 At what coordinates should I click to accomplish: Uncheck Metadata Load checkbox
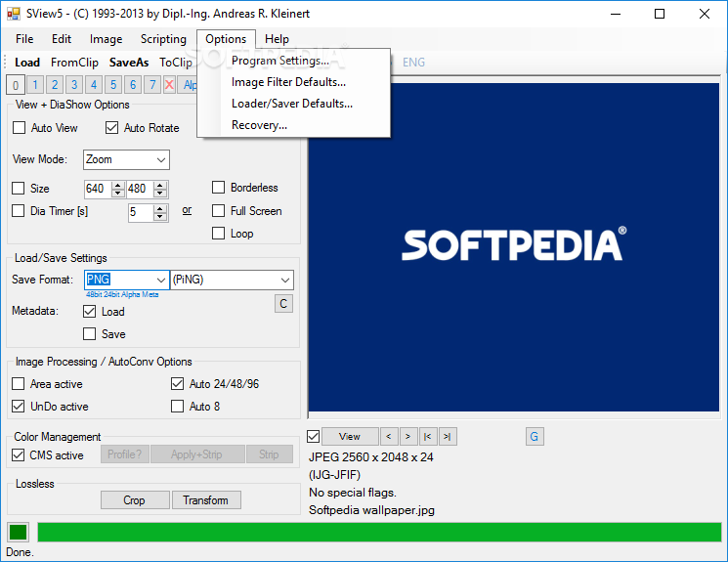[90, 311]
